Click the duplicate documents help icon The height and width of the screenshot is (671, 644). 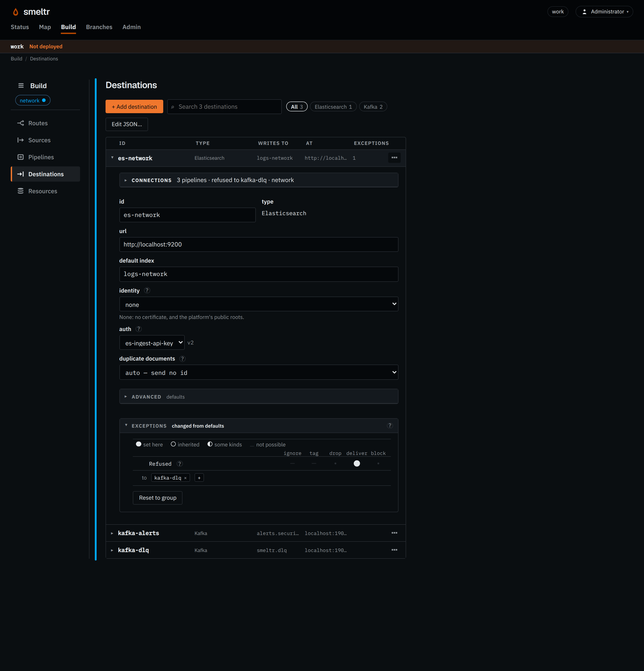(182, 359)
